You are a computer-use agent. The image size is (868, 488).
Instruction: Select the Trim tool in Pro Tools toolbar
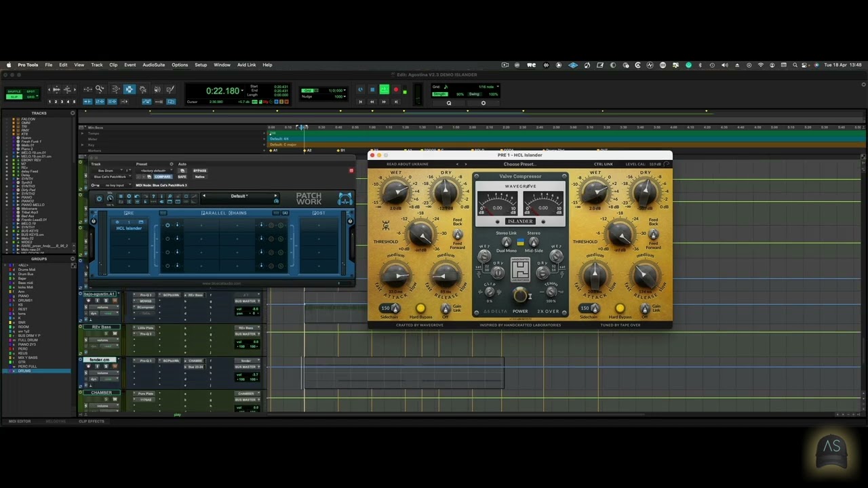tap(115, 89)
